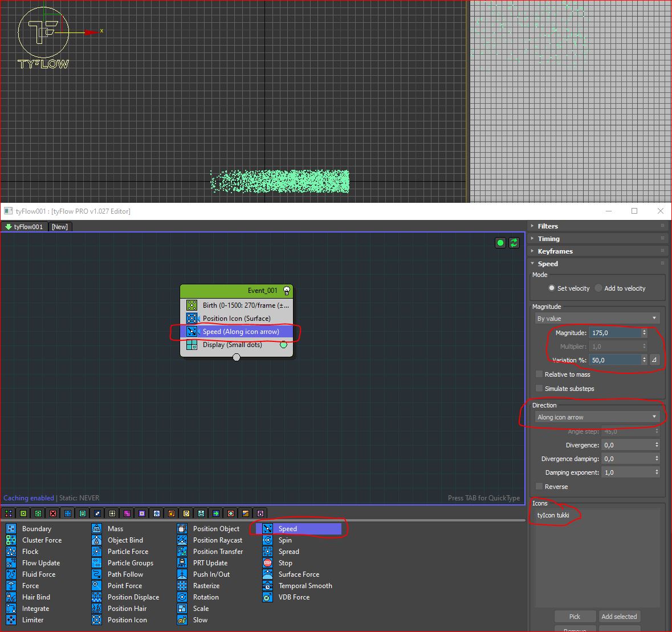Choose the Hair Bind operator
This screenshot has height=632, width=672.
tap(36, 597)
